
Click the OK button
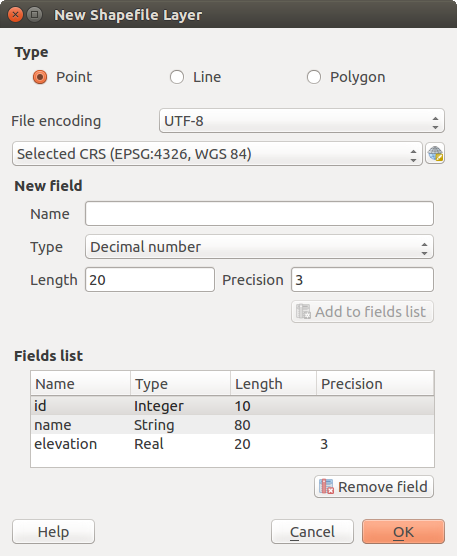403,532
